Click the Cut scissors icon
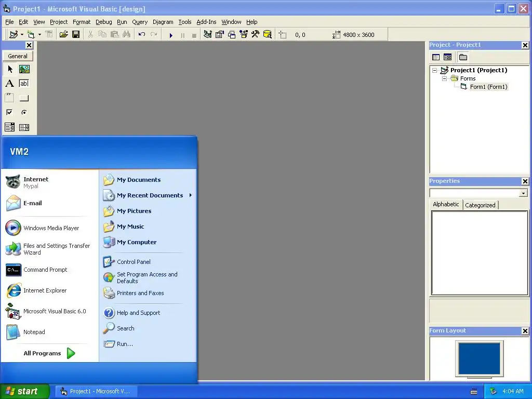The height and width of the screenshot is (399, 532). pos(90,34)
